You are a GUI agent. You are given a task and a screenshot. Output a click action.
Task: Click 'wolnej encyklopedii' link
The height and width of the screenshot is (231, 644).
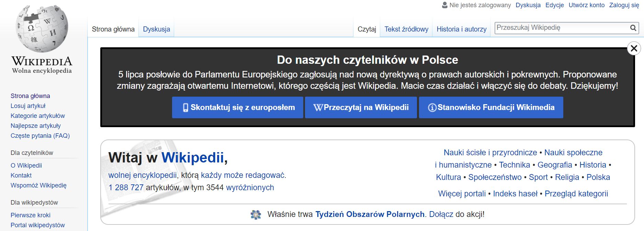pyautogui.click(x=143, y=175)
